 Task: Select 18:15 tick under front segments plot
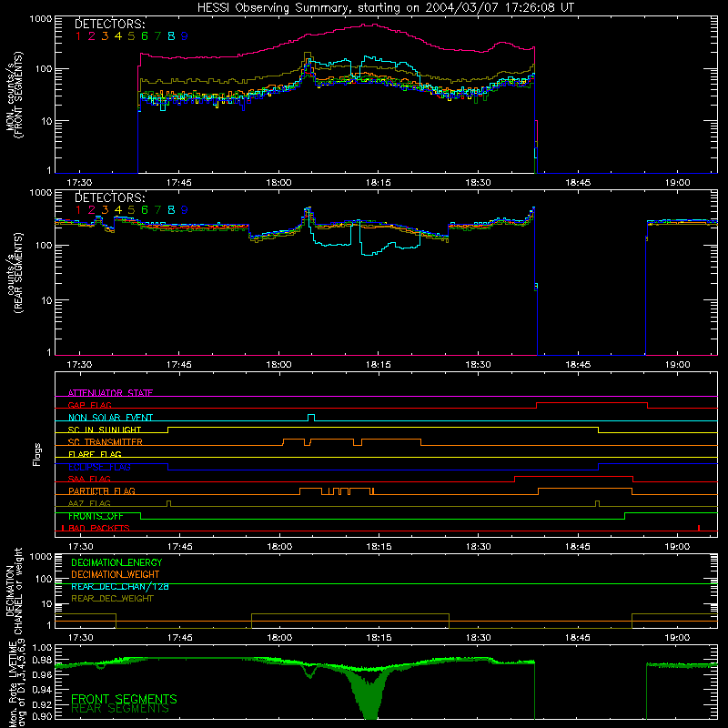click(x=378, y=183)
